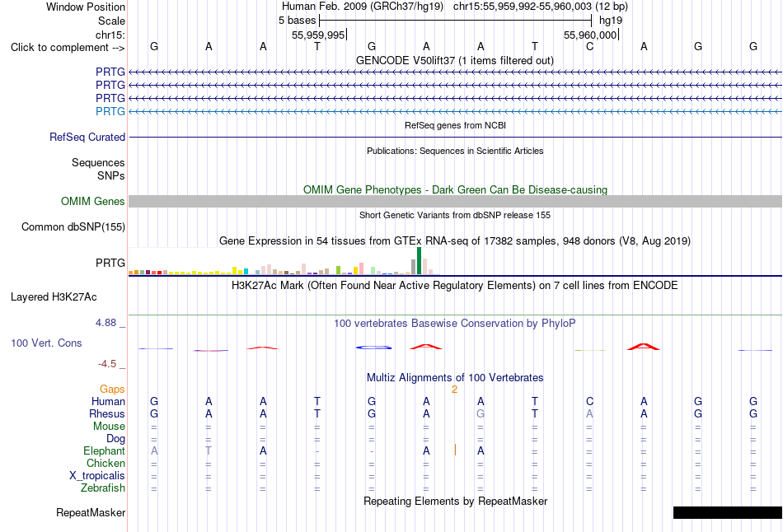Click the H3K27Ac Mark track title

[x=455, y=286]
